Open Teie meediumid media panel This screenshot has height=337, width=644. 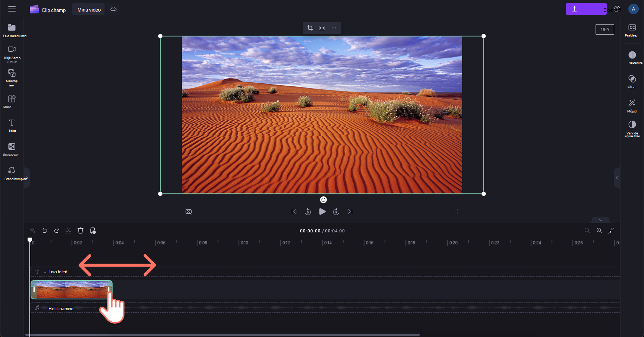point(12,31)
